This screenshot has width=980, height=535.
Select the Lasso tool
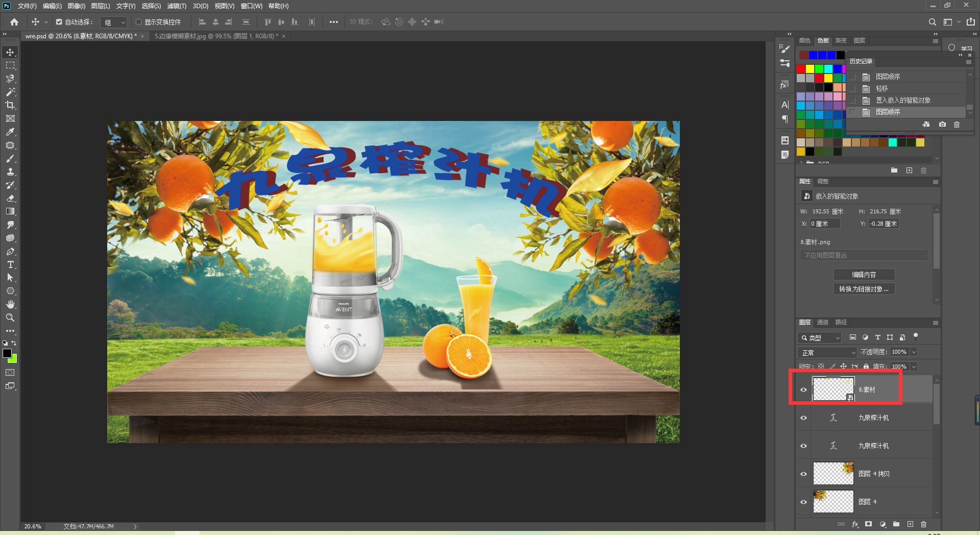(x=10, y=79)
